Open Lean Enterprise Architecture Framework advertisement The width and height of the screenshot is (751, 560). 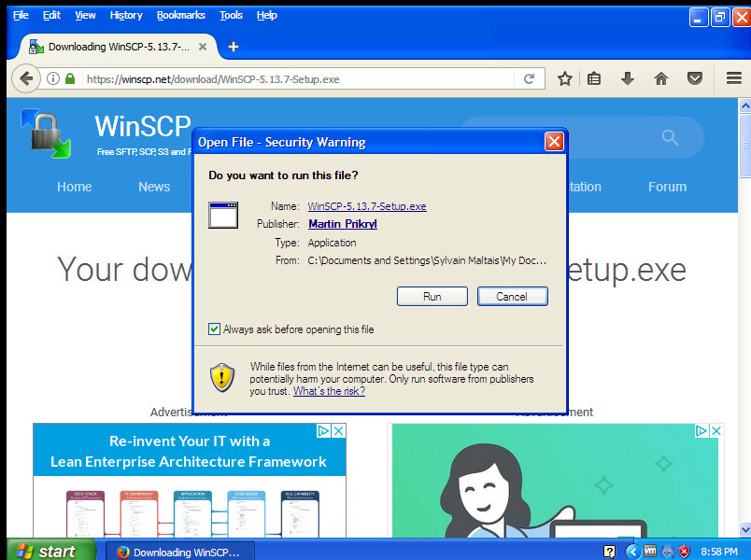(x=190, y=481)
